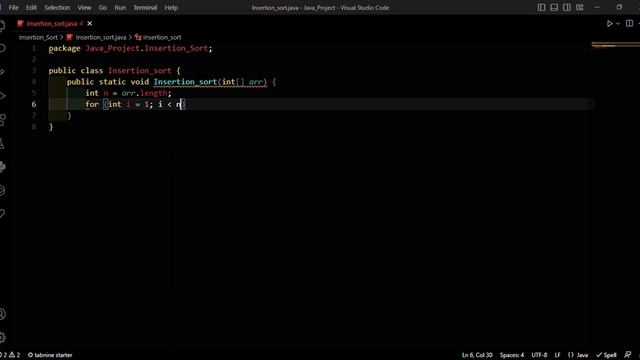Go to line via Ln 6, Col 30
The width and height of the screenshot is (640, 360).
click(x=477, y=355)
